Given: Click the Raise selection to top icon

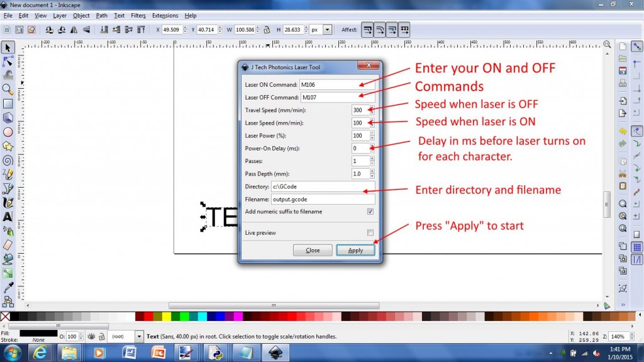Looking at the screenshot, I should pos(141,30).
